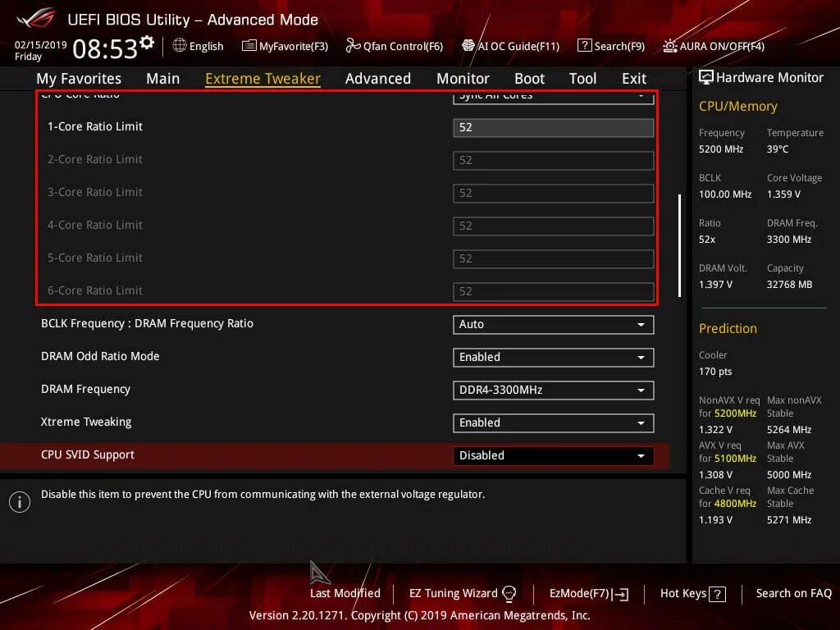The height and width of the screenshot is (630, 840).
Task: Select the DRAM Odd Ratio Mode label
Action: (100, 356)
